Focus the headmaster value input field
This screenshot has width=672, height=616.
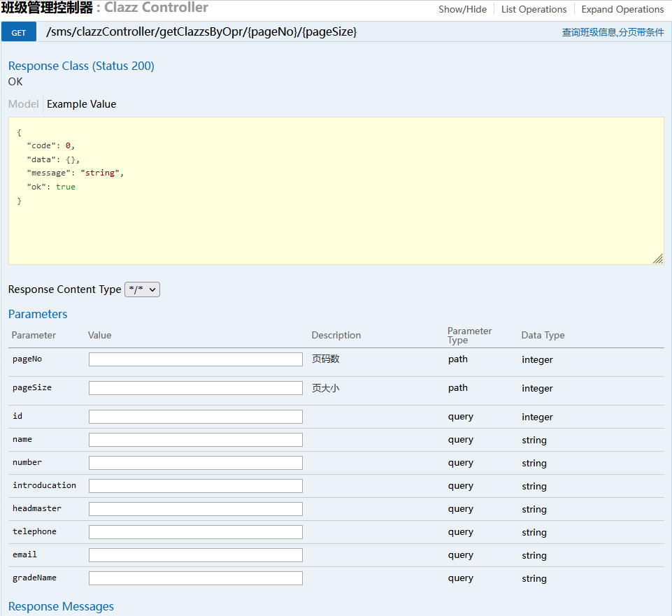tap(195, 509)
